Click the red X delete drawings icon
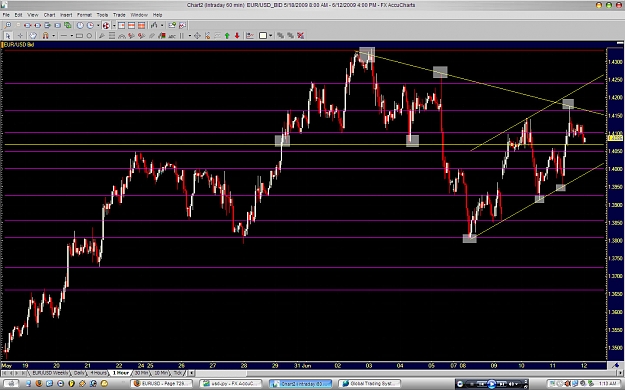Viewport: 625px width, 390px height. tap(300, 35)
